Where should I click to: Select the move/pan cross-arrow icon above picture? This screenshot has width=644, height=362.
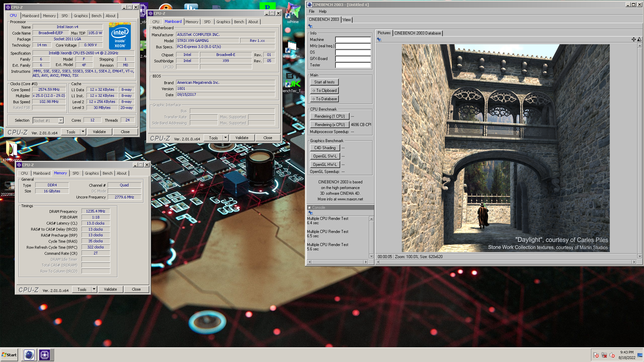point(634,40)
